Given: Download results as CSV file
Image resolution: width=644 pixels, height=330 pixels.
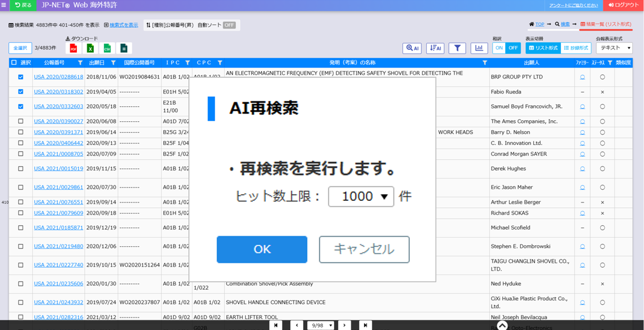Looking at the screenshot, I should pos(107,48).
